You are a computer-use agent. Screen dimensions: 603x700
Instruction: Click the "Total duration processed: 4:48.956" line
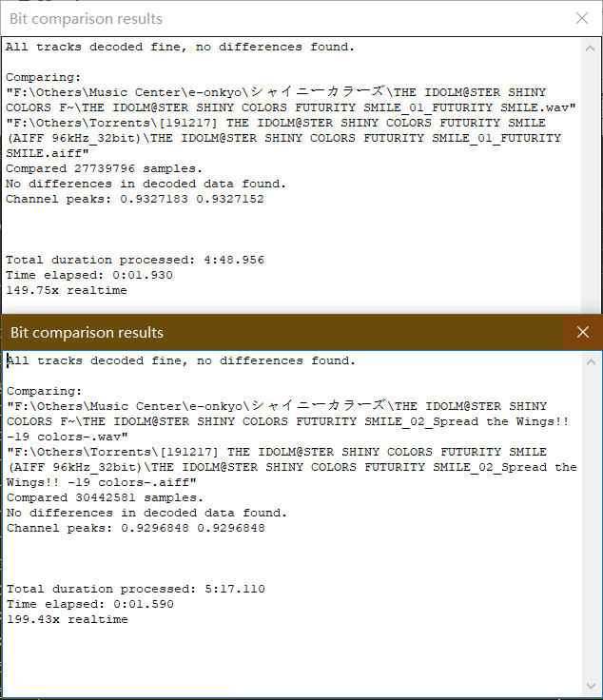click(135, 260)
